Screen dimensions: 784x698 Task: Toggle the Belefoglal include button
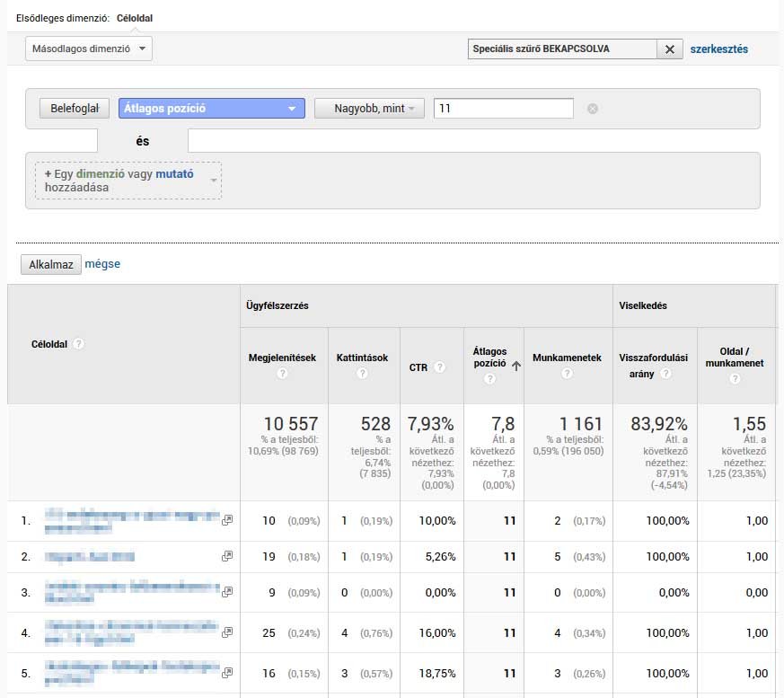click(x=75, y=109)
